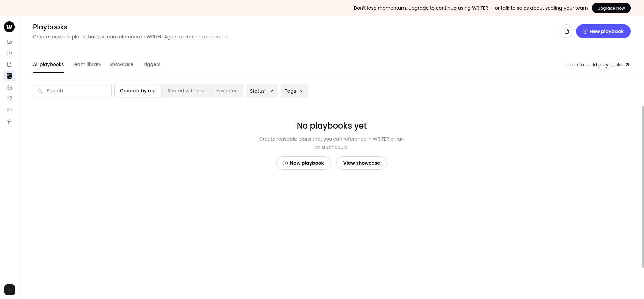This screenshot has height=299, width=644.
Task: Click the purple New playbook button
Action: (x=603, y=31)
